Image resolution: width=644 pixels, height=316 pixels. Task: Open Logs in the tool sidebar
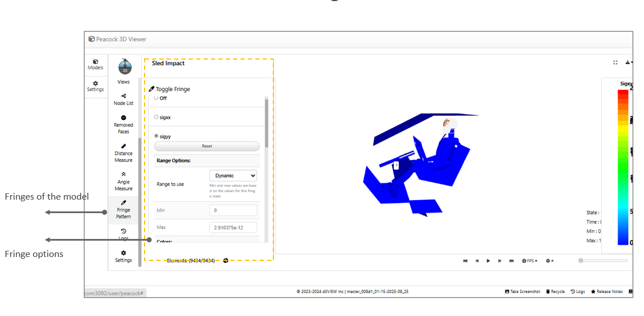[124, 234]
